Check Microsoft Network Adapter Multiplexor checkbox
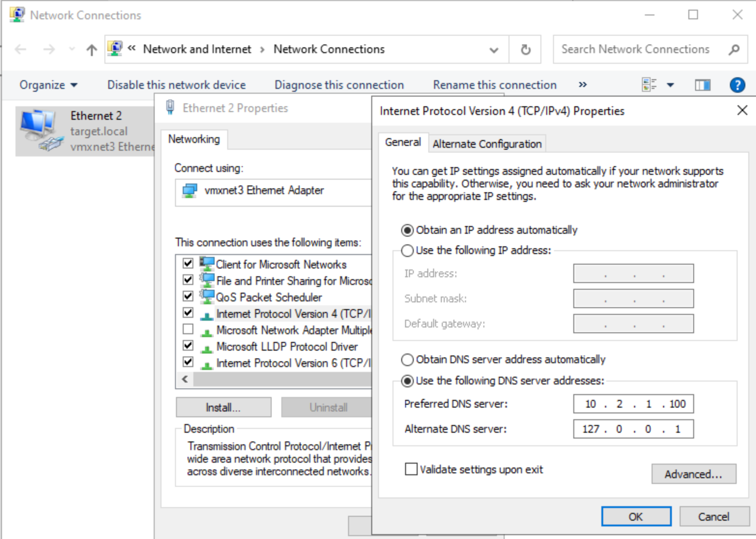This screenshot has width=756, height=539. tap(188, 329)
